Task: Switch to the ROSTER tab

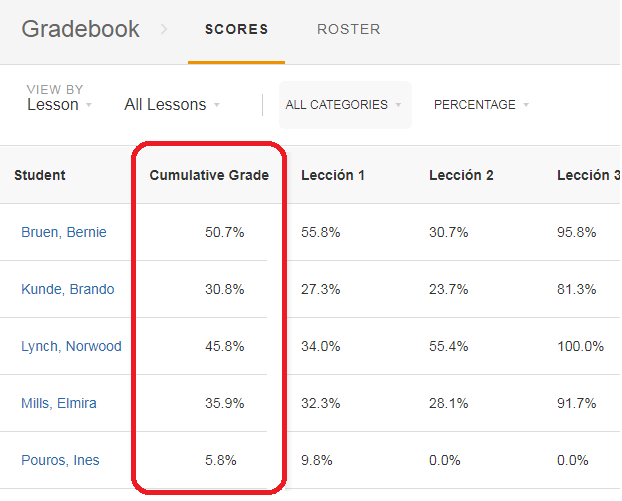Action: point(349,29)
